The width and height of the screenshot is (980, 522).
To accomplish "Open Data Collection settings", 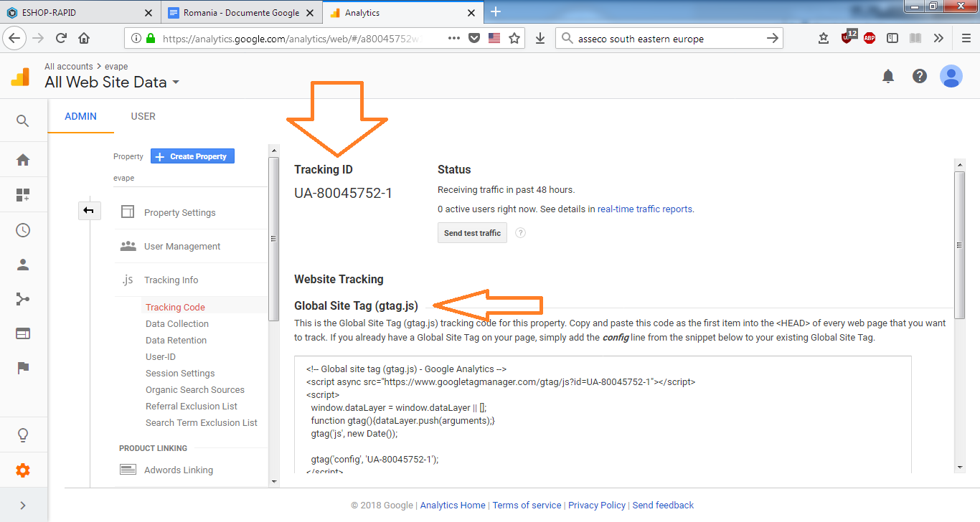I will [177, 323].
